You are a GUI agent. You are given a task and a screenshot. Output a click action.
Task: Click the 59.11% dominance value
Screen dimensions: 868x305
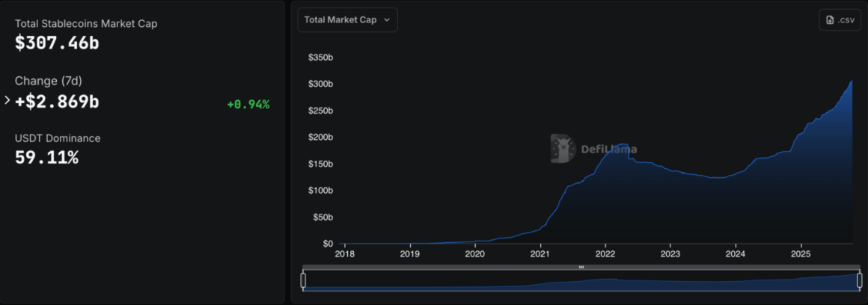pos(46,158)
